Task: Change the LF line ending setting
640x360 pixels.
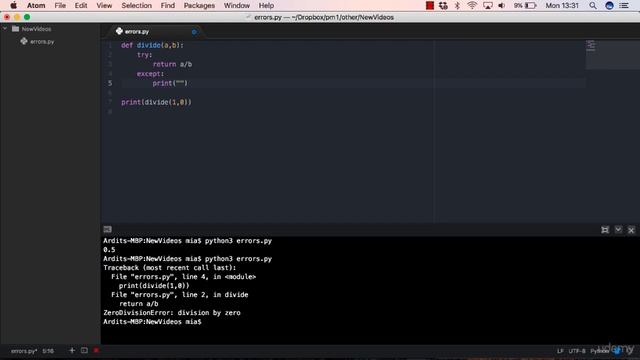Action: (560, 351)
